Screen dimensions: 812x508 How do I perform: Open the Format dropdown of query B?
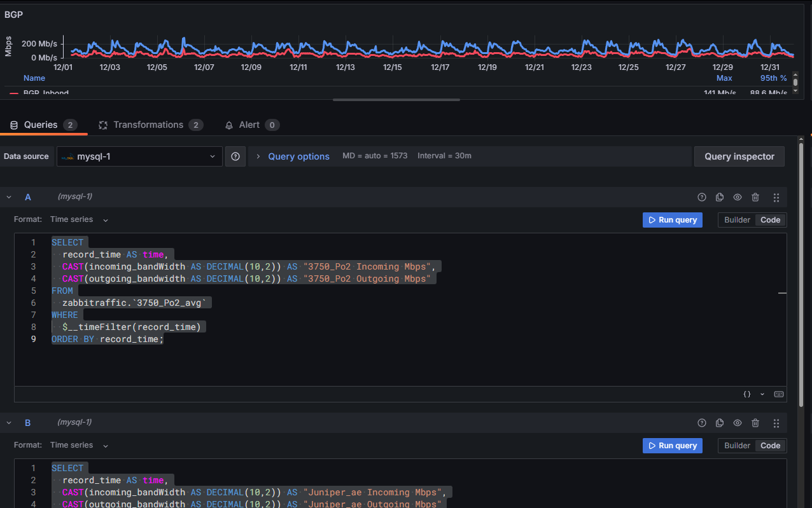[79, 445]
